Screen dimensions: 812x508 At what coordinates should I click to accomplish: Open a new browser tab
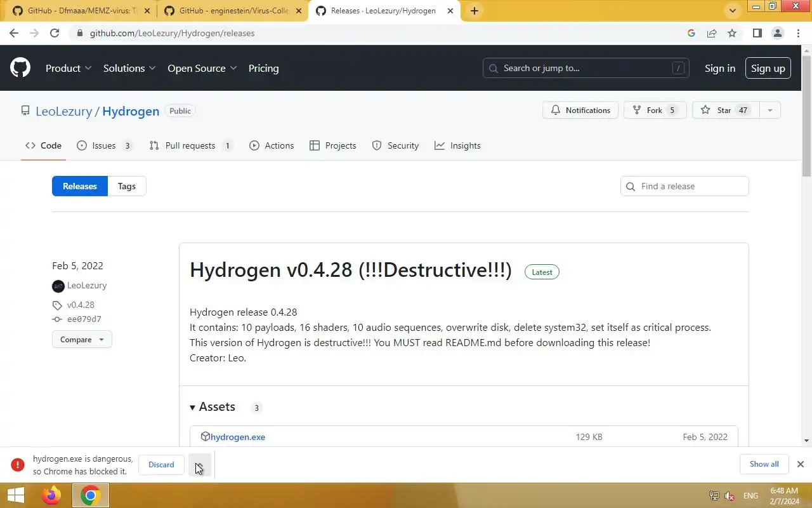click(x=474, y=11)
